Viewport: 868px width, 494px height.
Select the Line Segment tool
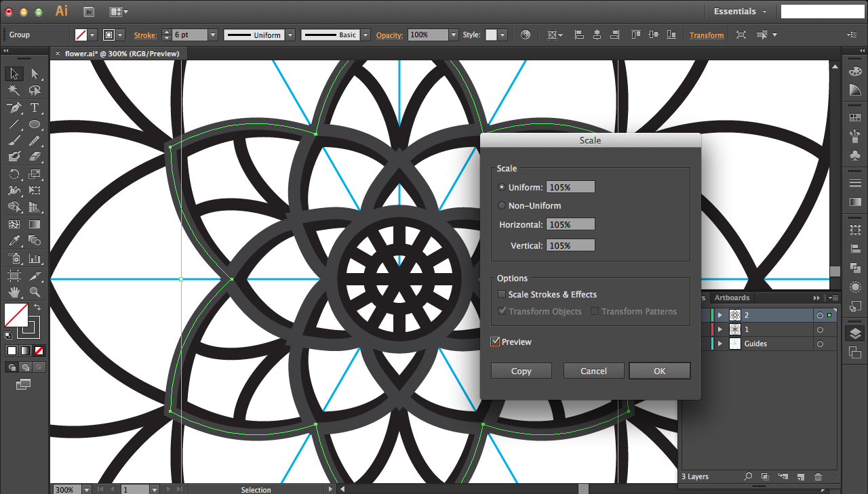(14, 124)
